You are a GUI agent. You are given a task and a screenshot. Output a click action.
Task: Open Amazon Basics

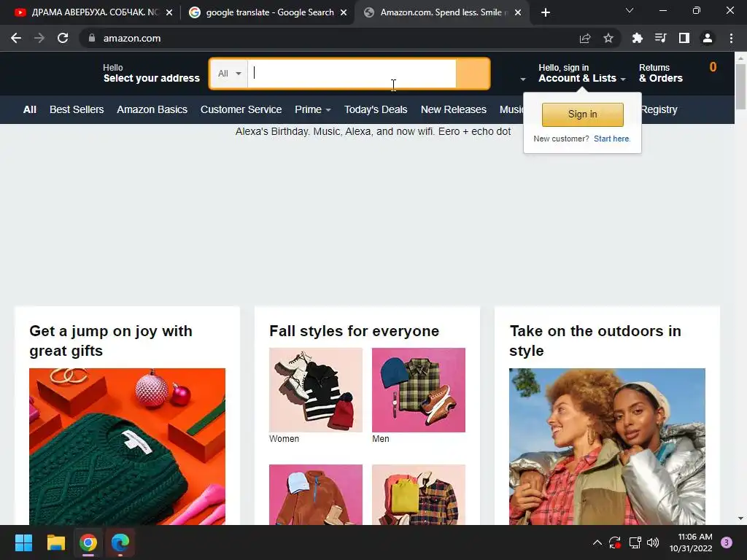coord(152,109)
